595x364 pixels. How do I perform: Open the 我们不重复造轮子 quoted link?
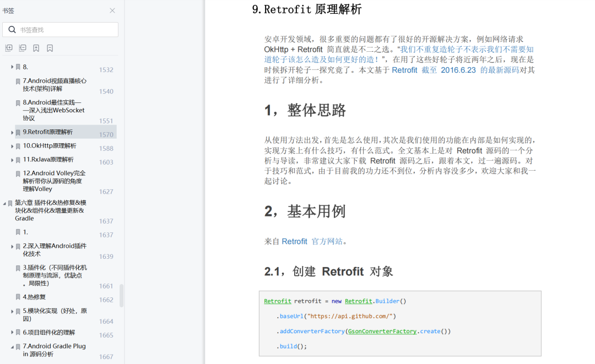(x=399, y=54)
